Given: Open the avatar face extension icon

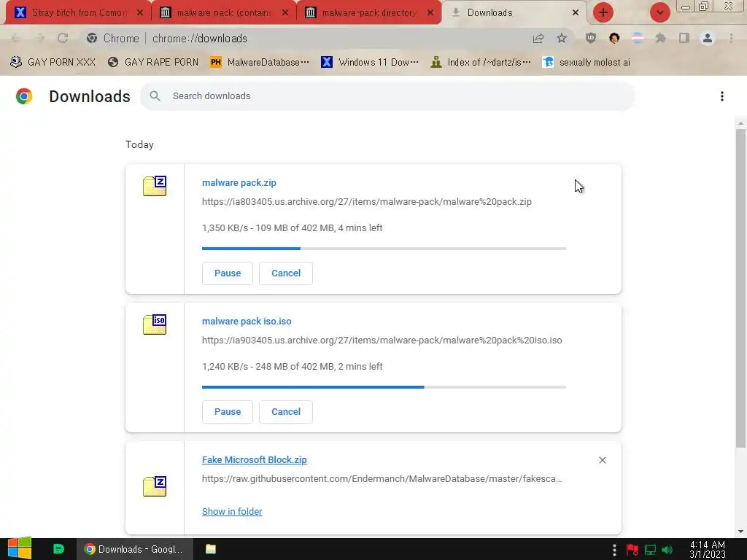Looking at the screenshot, I should 614,38.
